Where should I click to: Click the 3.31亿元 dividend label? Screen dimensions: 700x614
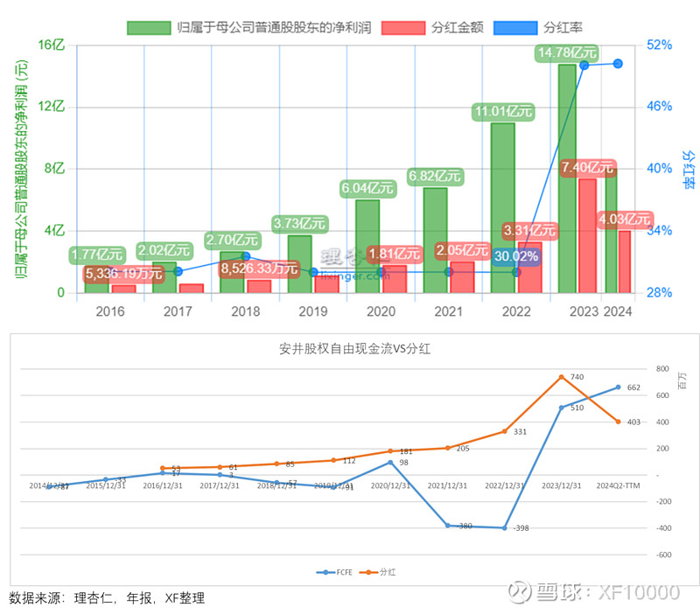529,231
